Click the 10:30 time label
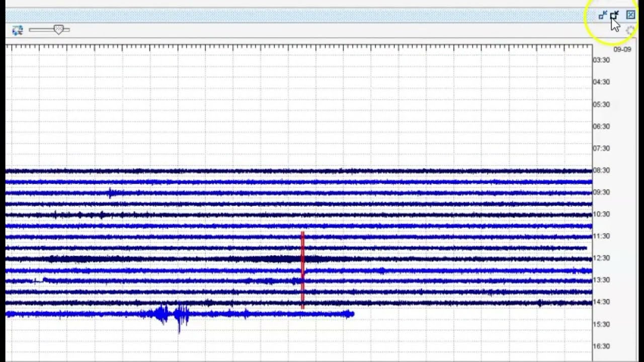This screenshot has width=644, height=362. click(x=601, y=214)
